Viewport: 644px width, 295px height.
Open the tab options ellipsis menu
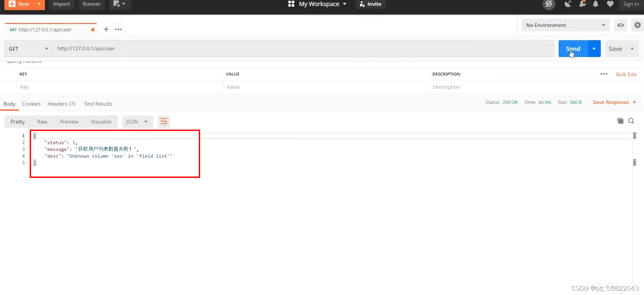tap(118, 29)
